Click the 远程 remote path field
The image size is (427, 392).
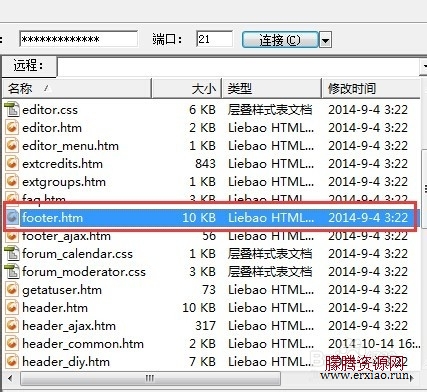point(238,66)
